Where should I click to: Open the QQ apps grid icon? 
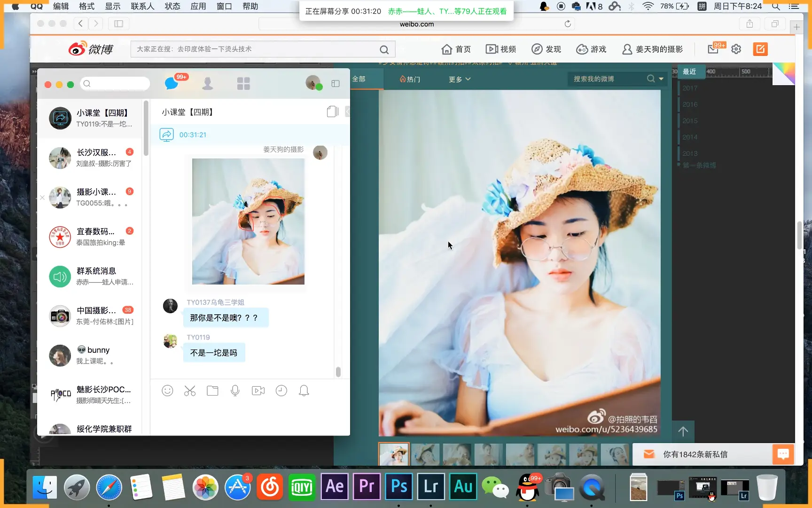pos(243,84)
